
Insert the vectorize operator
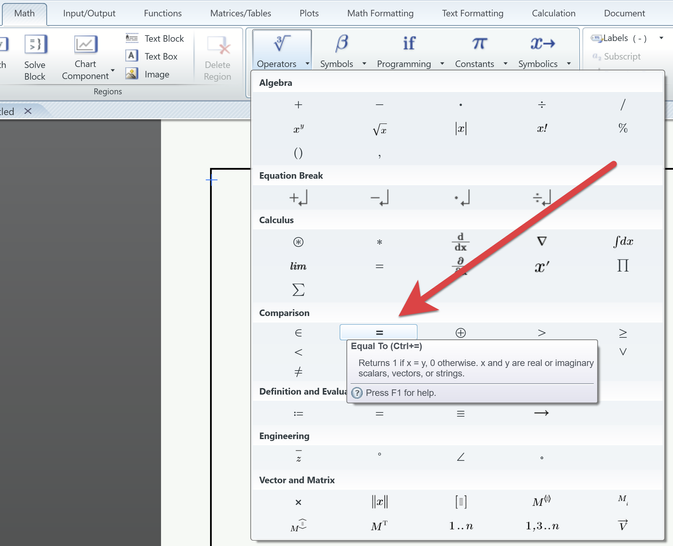pos(623,525)
